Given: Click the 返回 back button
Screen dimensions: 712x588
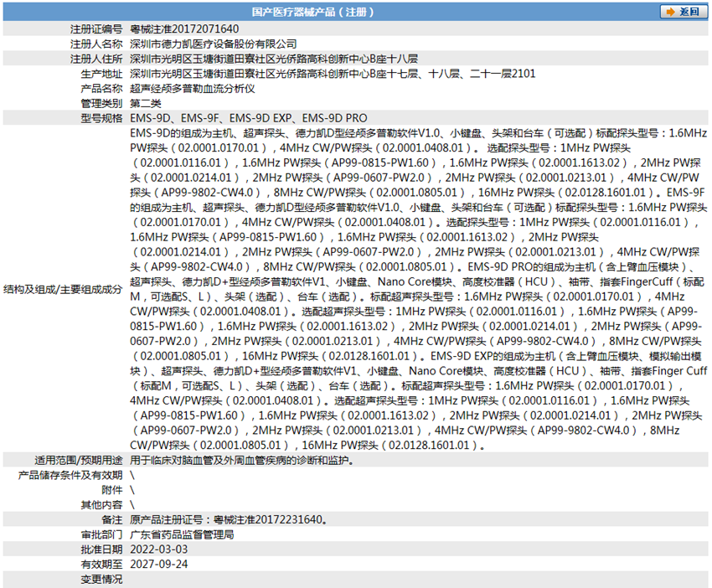Looking at the screenshot, I should (684, 12).
